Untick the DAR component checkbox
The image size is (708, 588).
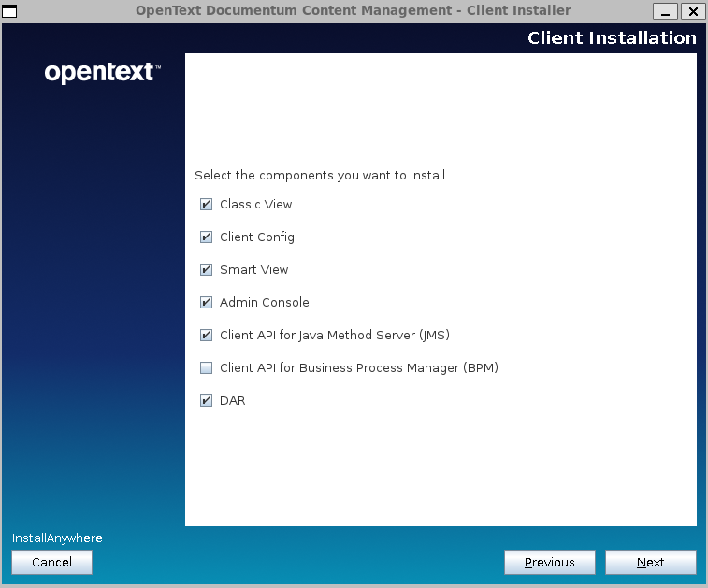click(207, 401)
